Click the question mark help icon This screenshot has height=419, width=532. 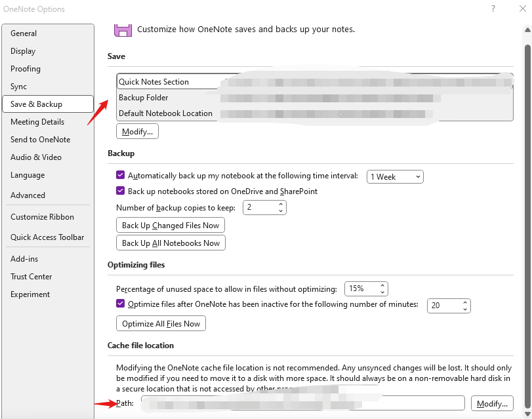coord(493,9)
